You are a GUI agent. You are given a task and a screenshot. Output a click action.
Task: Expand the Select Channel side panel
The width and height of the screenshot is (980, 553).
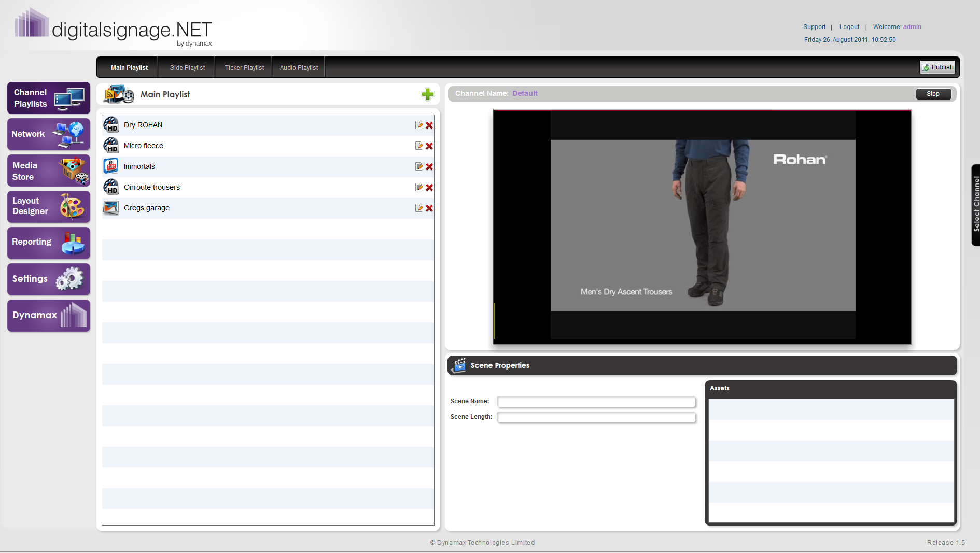coord(975,205)
